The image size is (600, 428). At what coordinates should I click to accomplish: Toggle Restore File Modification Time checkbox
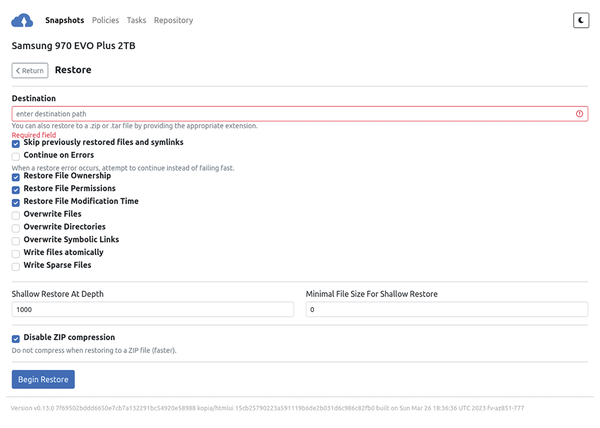(x=16, y=202)
